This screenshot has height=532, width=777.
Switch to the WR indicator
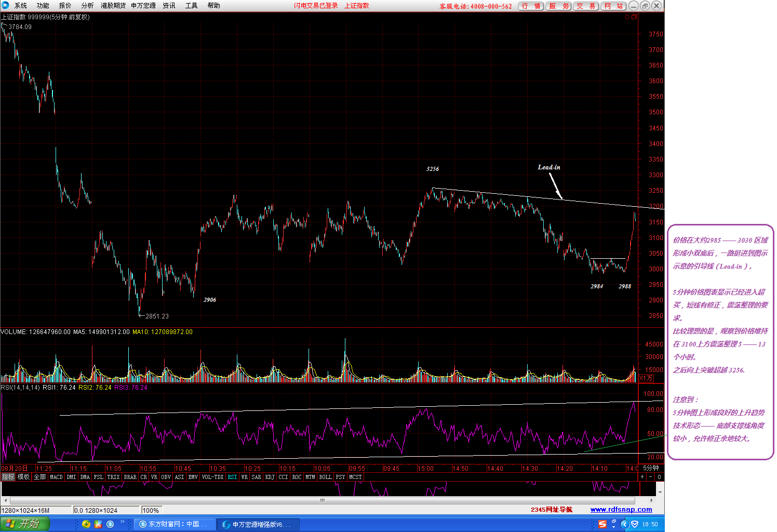click(x=245, y=477)
